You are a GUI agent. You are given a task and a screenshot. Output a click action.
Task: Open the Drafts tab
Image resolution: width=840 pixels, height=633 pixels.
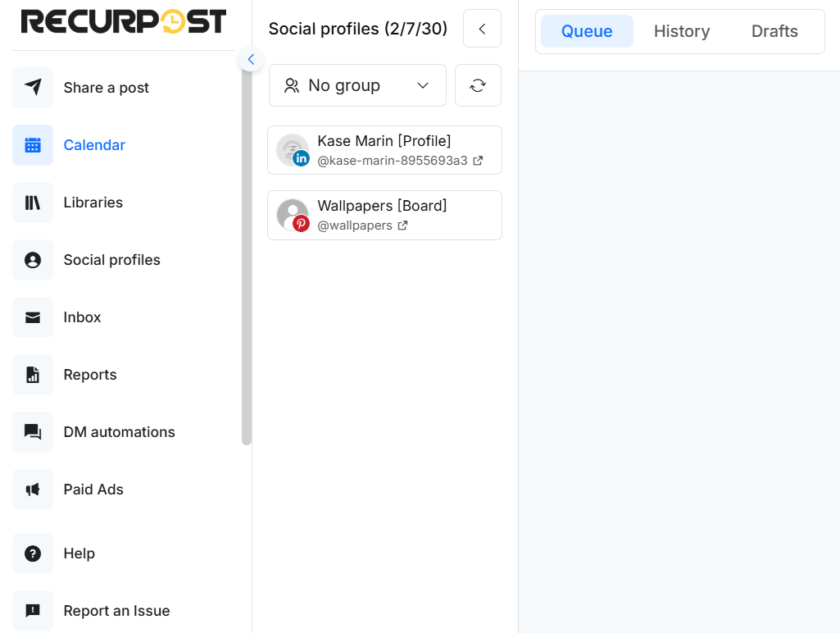point(774,31)
